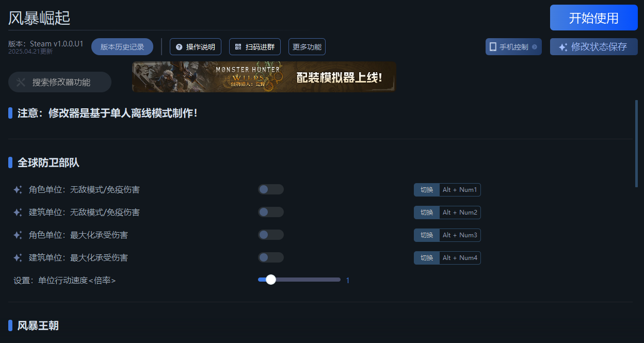Image resolution: width=644 pixels, height=343 pixels.
Task: Toggle 角色单位 最大化承受伤害 switch
Action: 270,235
